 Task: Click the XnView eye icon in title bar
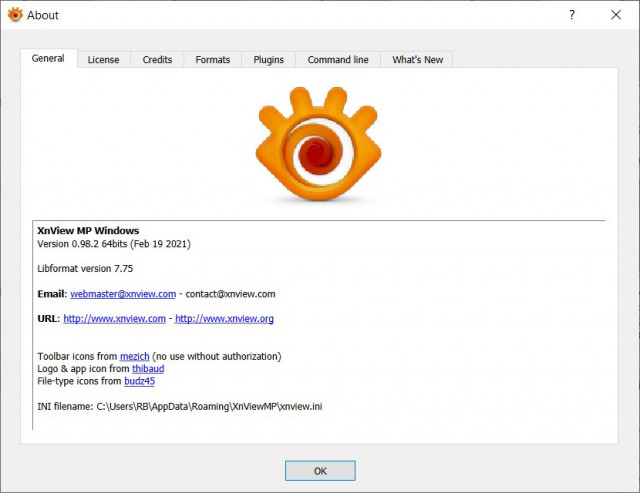(15, 15)
